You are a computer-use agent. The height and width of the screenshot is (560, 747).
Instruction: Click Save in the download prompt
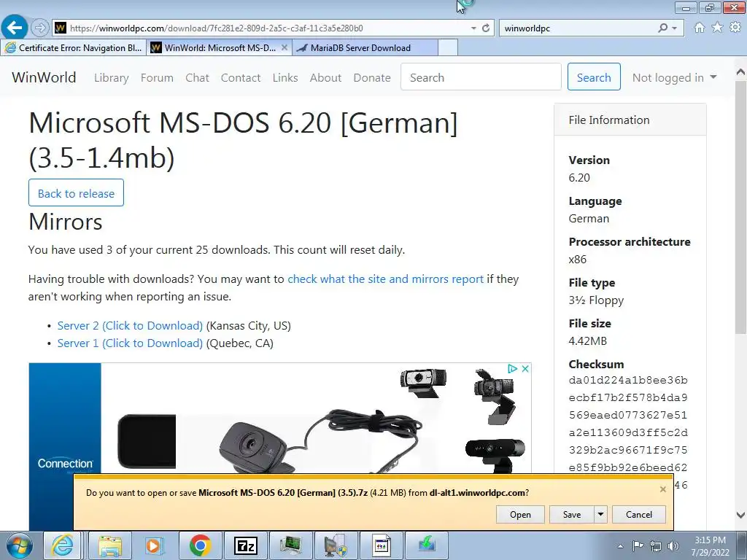(x=572, y=514)
